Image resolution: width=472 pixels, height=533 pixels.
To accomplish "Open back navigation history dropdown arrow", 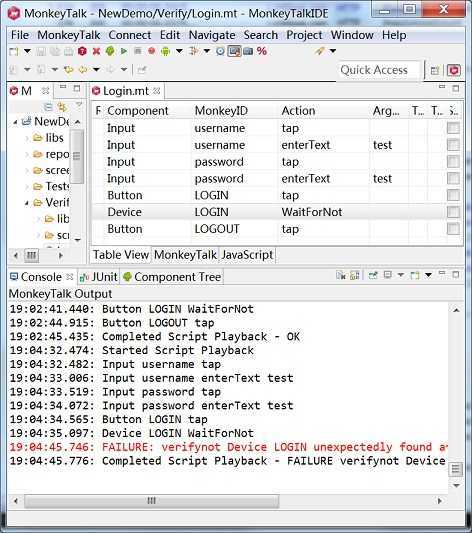I will pos(97,70).
